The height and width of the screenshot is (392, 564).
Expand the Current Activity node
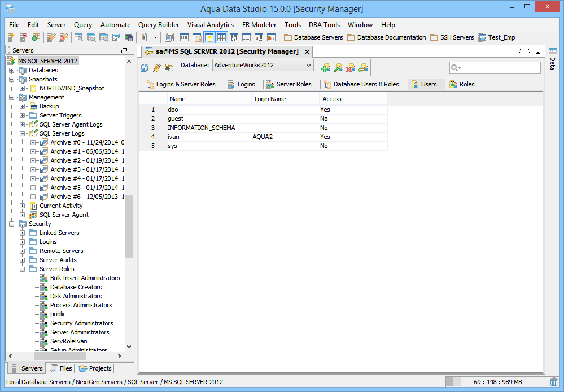tap(23, 206)
